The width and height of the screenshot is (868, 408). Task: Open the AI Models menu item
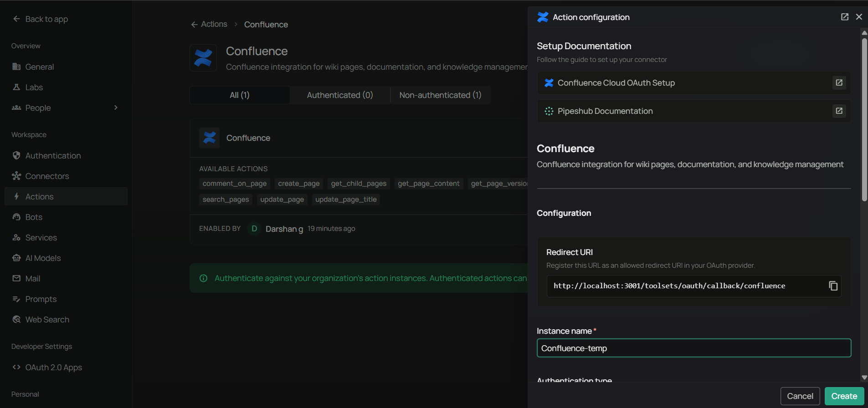click(x=66, y=258)
